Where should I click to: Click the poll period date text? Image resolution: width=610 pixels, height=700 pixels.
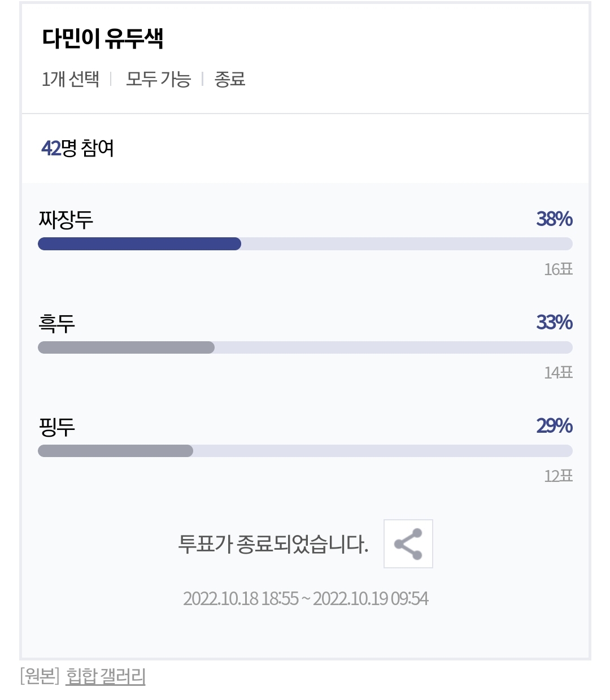[306, 598]
